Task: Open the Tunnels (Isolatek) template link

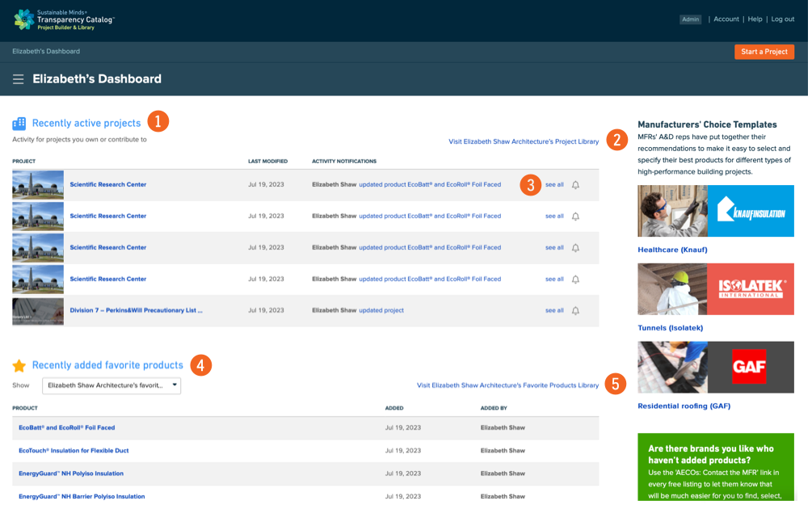Action: pos(670,328)
